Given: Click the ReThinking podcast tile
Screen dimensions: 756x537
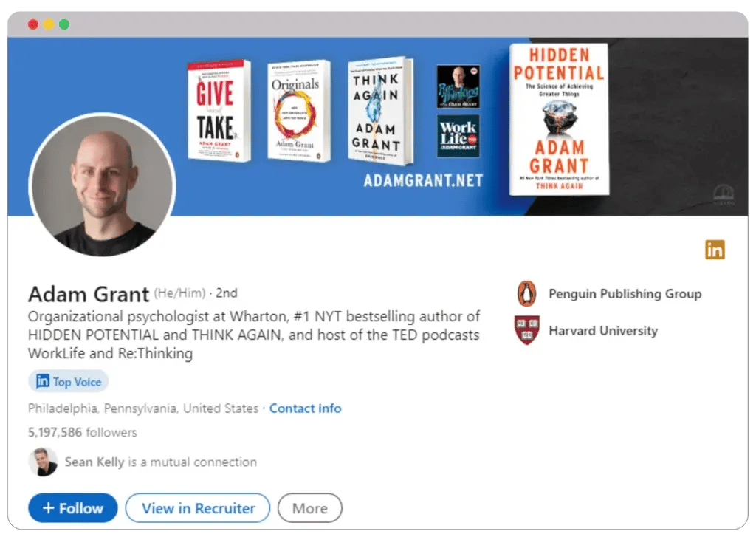Looking at the screenshot, I should click(x=458, y=87).
